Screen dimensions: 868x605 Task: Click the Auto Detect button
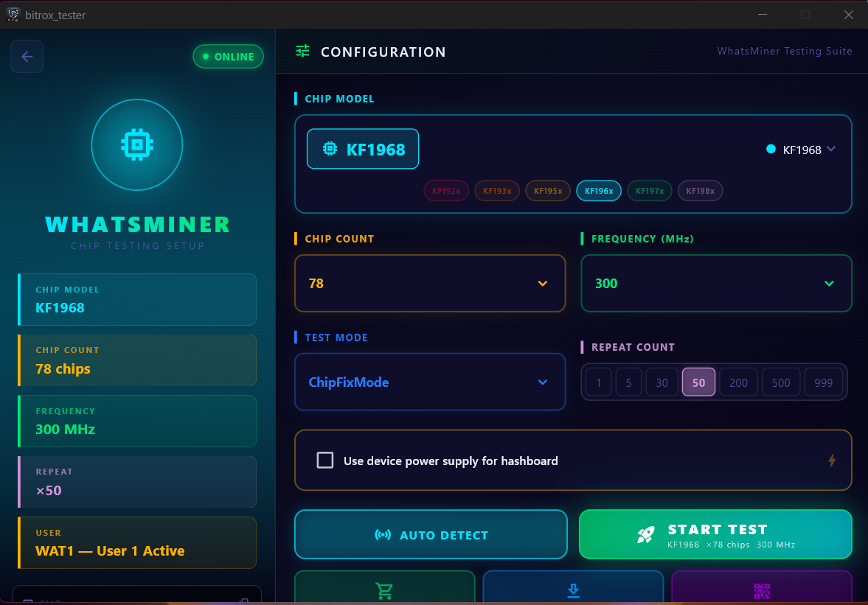(x=431, y=534)
